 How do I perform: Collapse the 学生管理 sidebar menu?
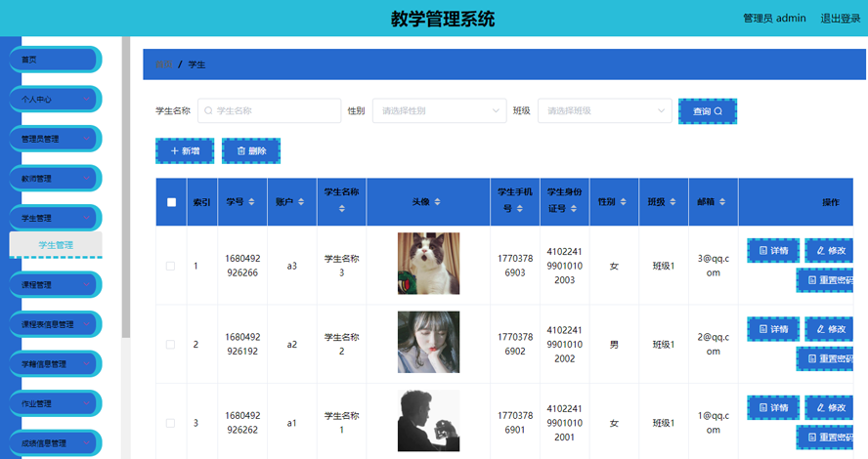pyautogui.click(x=56, y=218)
